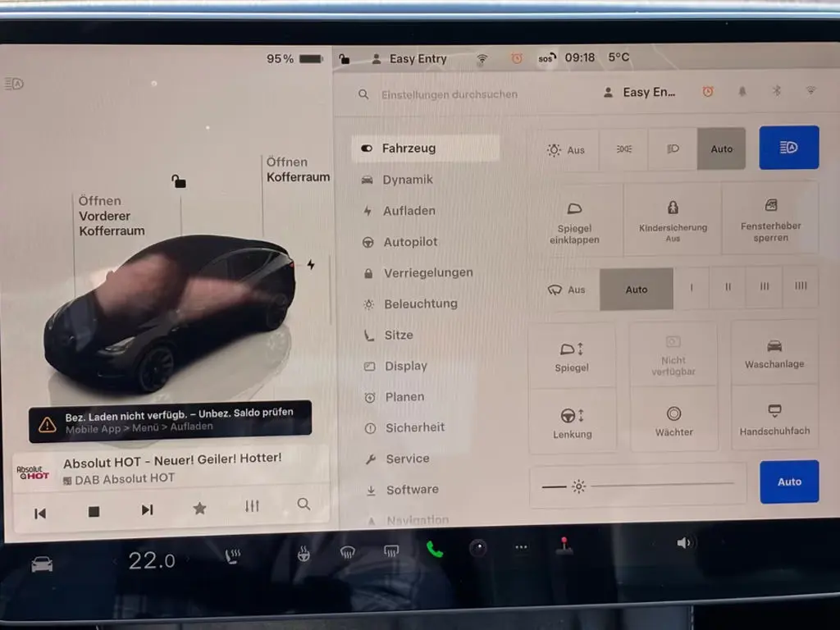
Task: Set the wipers to Auto mode
Action: click(x=637, y=290)
